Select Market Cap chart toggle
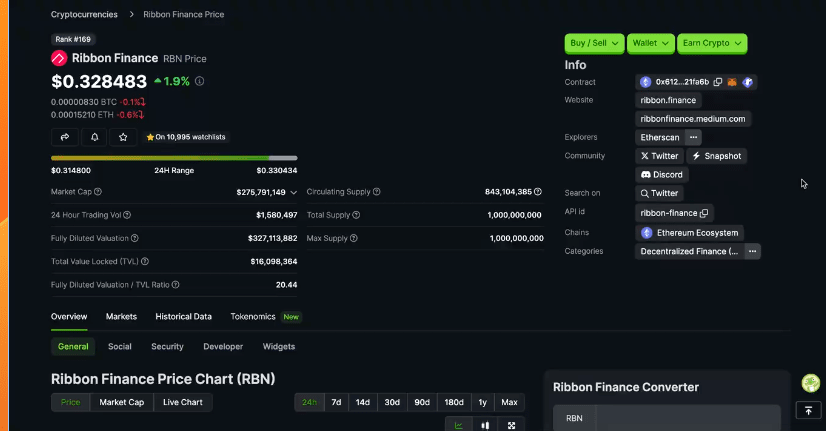Image resolution: width=826 pixels, height=431 pixels. coord(122,402)
